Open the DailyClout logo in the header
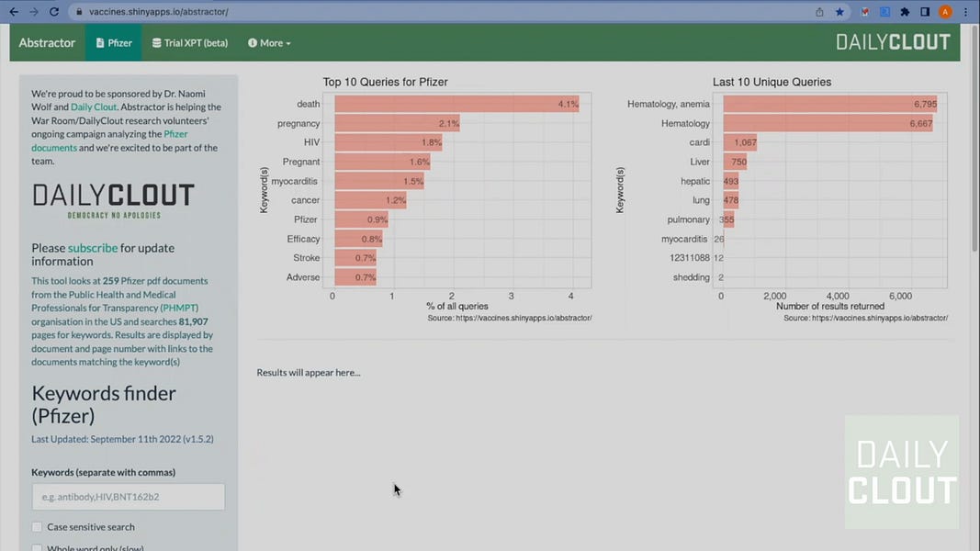Screen dimensions: 980x551 (891, 41)
